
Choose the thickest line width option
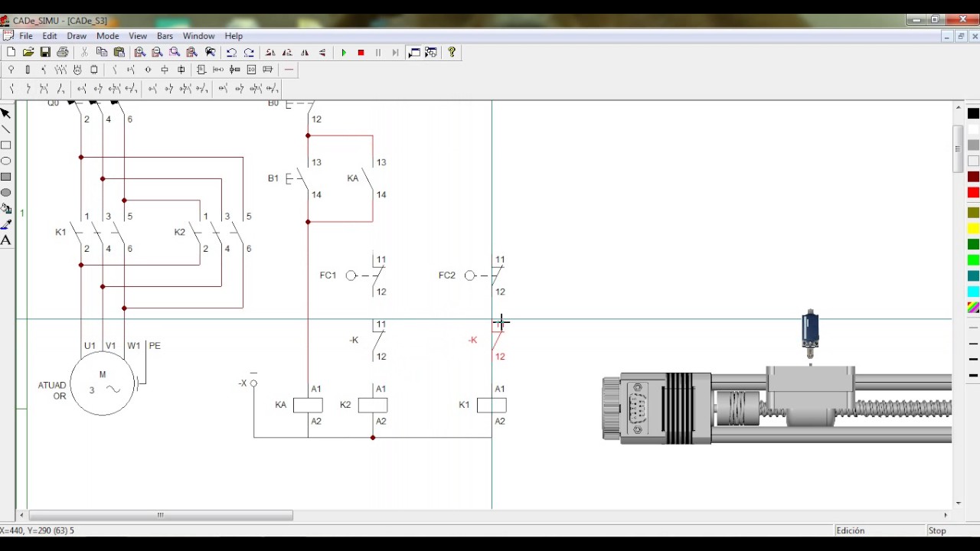973,375
